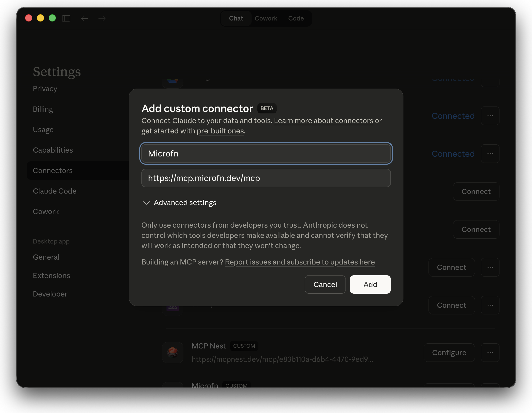Image resolution: width=532 pixels, height=413 pixels.
Task: Click the MCP Nest connector URL text
Action: pos(282,359)
